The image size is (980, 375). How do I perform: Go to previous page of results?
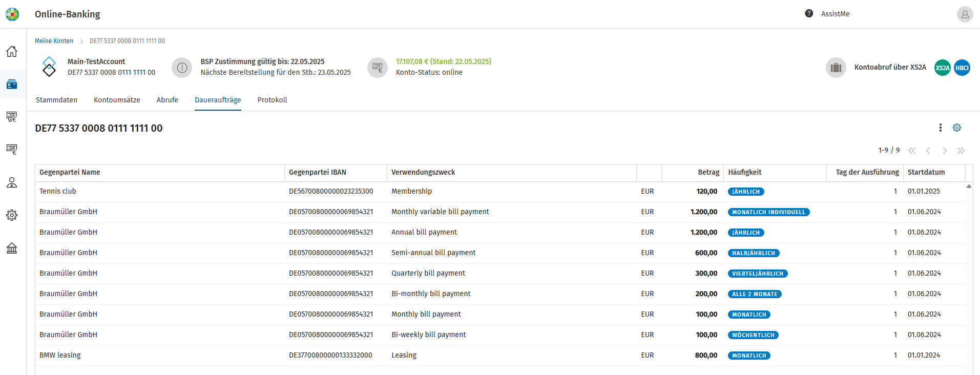tap(928, 151)
